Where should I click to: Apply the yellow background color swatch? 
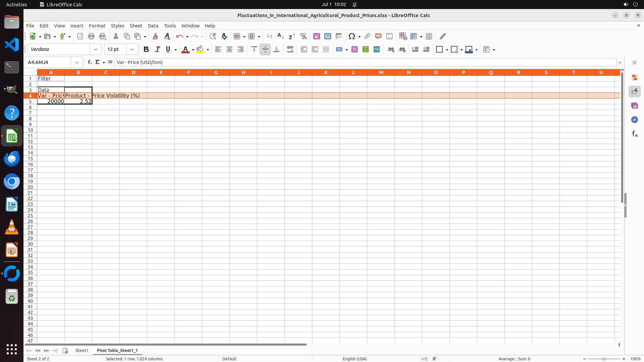click(x=200, y=50)
